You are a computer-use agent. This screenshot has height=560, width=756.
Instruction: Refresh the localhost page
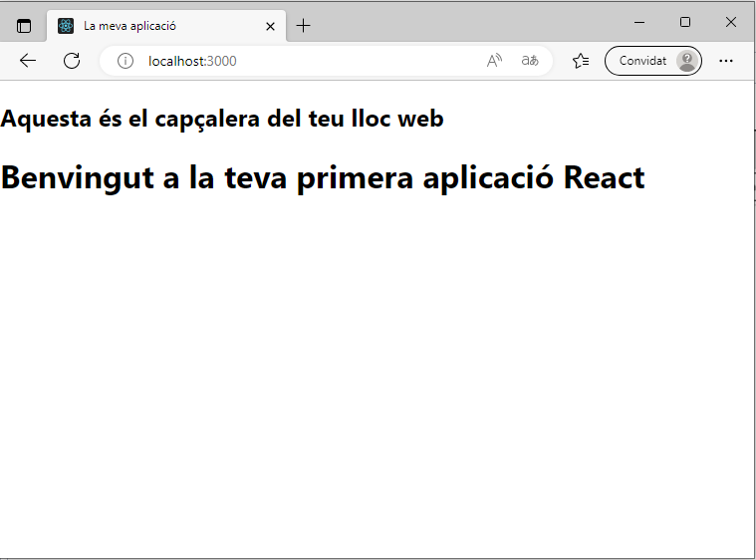72,61
